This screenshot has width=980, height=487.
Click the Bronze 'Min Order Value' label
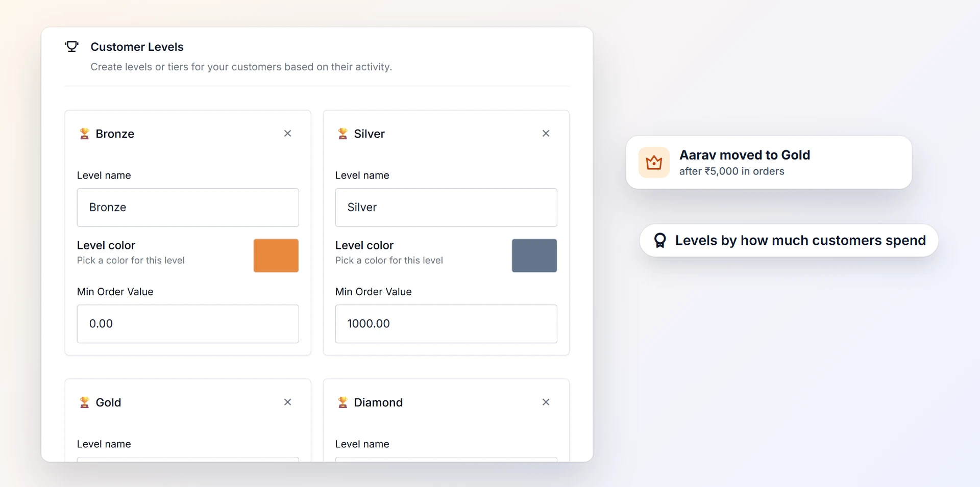[115, 292]
